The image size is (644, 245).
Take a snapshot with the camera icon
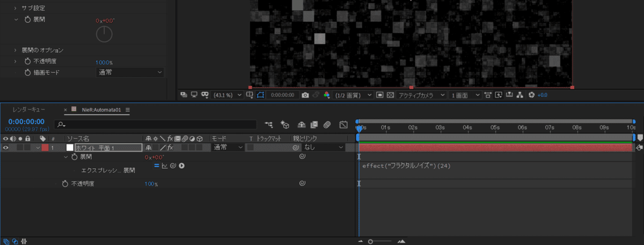(305, 95)
